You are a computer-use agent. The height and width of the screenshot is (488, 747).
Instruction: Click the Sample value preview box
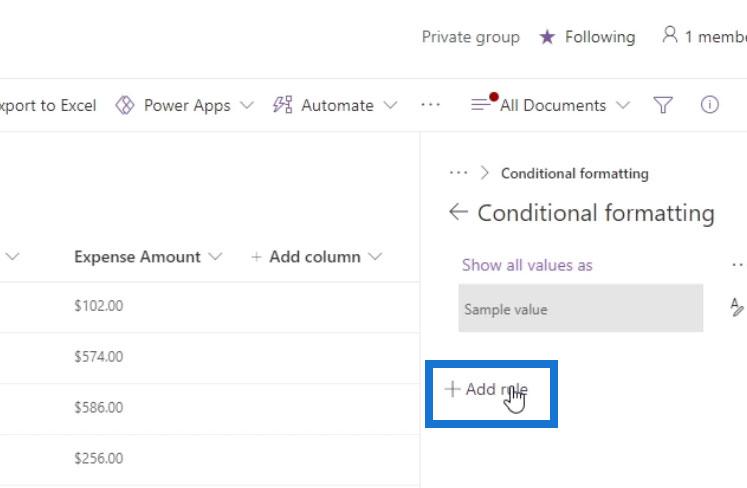(x=580, y=308)
